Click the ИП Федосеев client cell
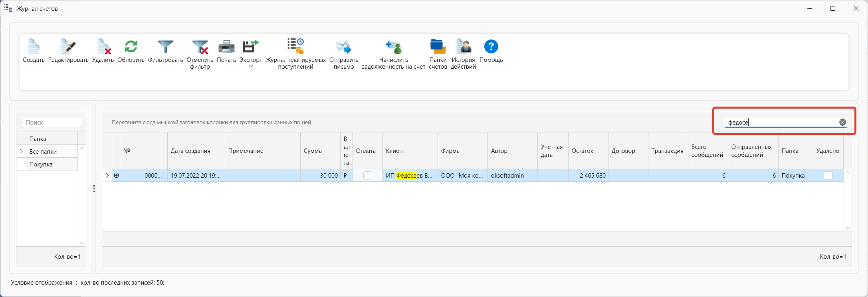Screen dimensions: 868x297 click(410, 176)
